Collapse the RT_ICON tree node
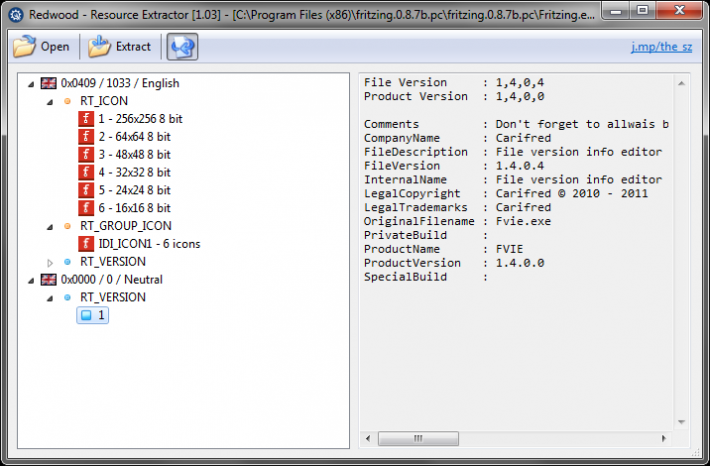710x466 pixels. tap(50, 102)
